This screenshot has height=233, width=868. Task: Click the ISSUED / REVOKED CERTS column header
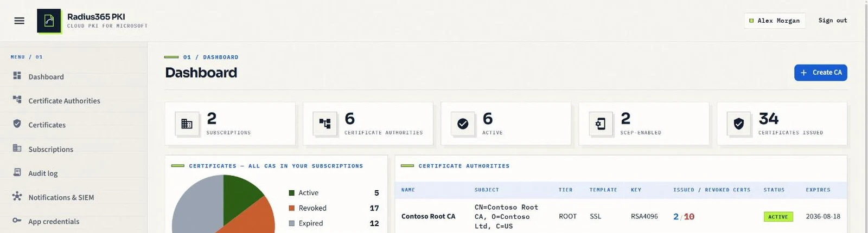point(712,190)
